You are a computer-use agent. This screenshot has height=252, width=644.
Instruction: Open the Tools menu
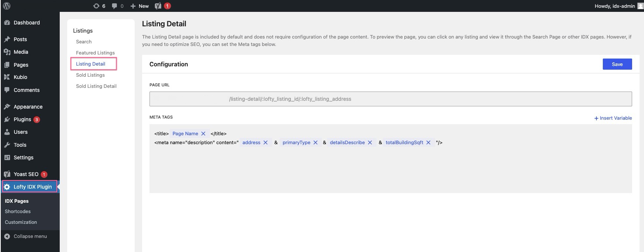(x=20, y=145)
